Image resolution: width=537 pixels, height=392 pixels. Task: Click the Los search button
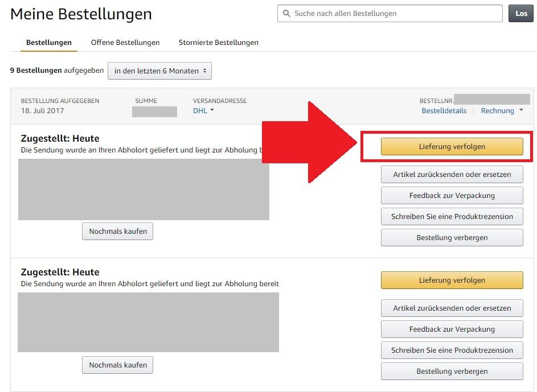pos(521,13)
